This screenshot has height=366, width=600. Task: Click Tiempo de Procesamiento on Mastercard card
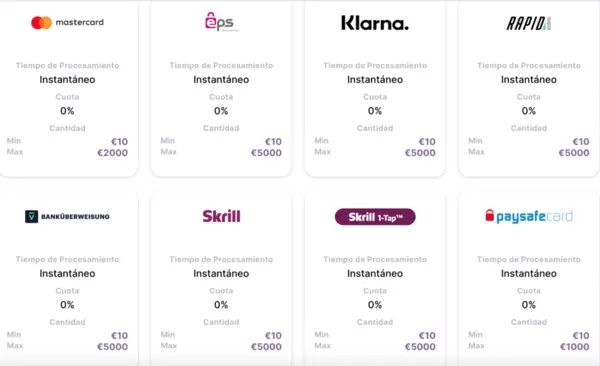(67, 65)
